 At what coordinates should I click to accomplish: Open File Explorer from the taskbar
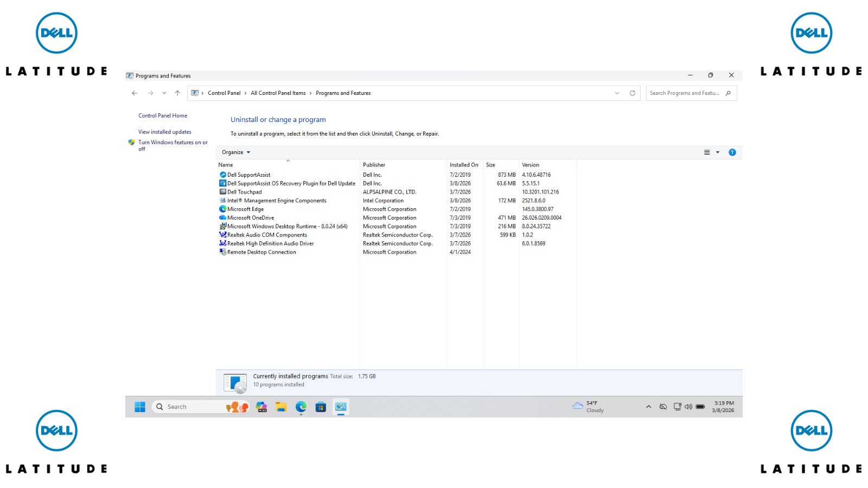tap(281, 407)
